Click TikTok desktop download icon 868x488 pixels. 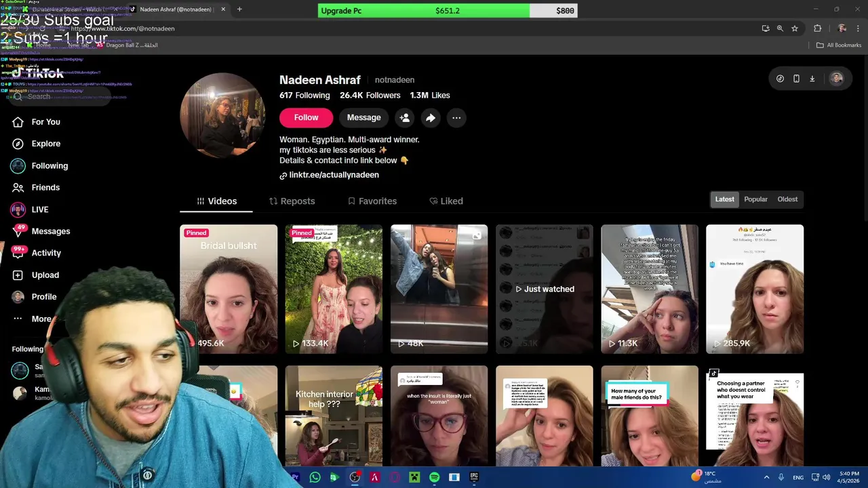[x=812, y=79]
